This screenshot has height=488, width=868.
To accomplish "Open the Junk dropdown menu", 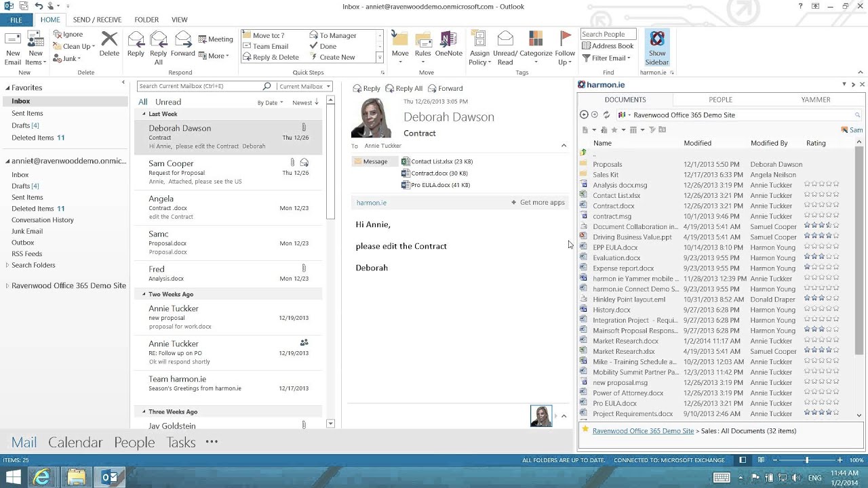I will tap(66, 59).
